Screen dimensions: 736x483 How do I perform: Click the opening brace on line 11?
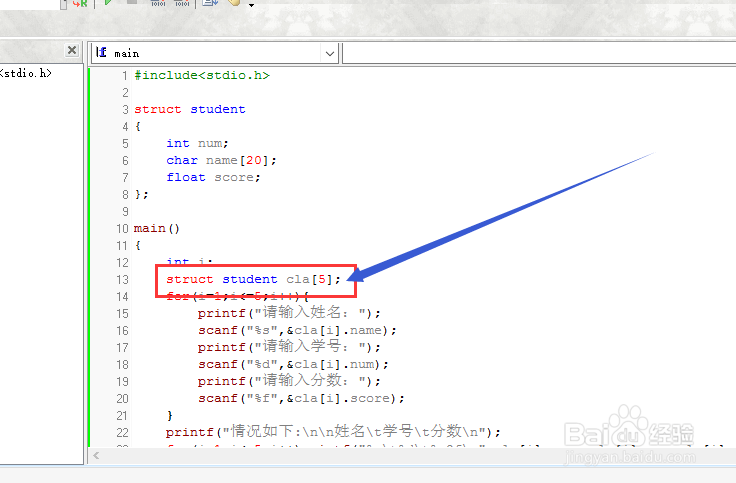click(138, 245)
